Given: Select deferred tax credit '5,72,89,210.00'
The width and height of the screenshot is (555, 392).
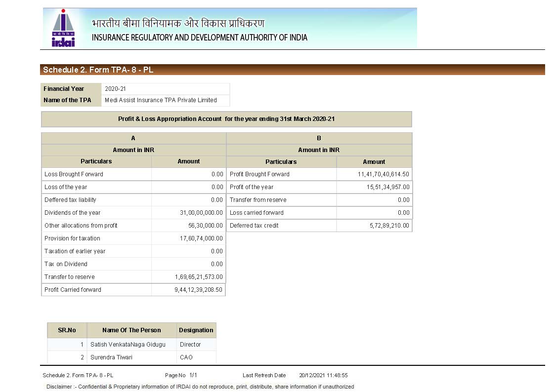Looking at the screenshot, I should (x=389, y=226).
